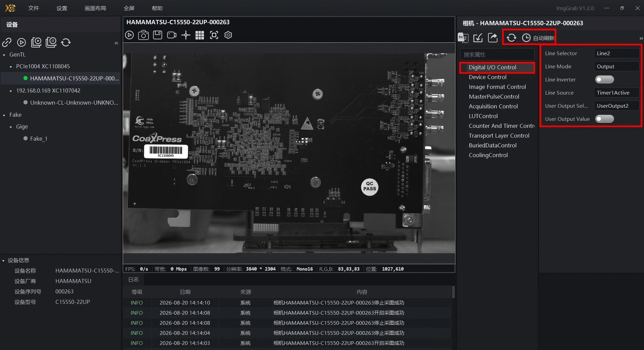
Task: Open the 帮助 menu
Action: pos(157,8)
